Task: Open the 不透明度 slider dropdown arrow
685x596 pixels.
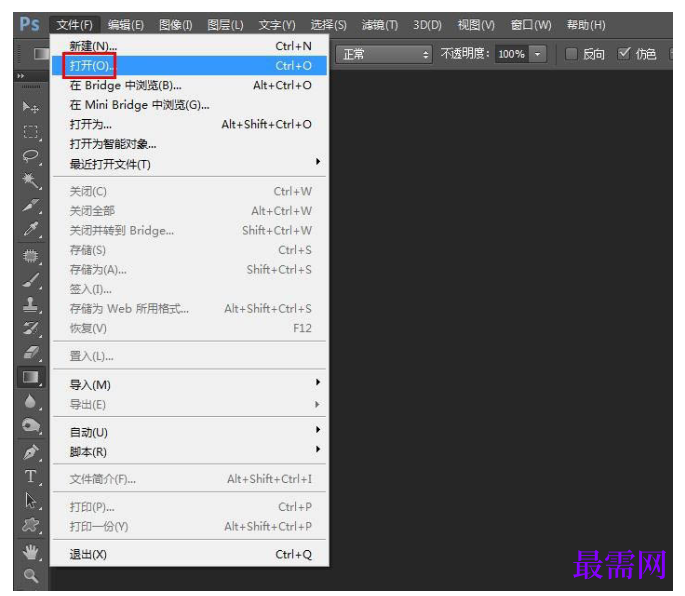Action: coord(538,54)
